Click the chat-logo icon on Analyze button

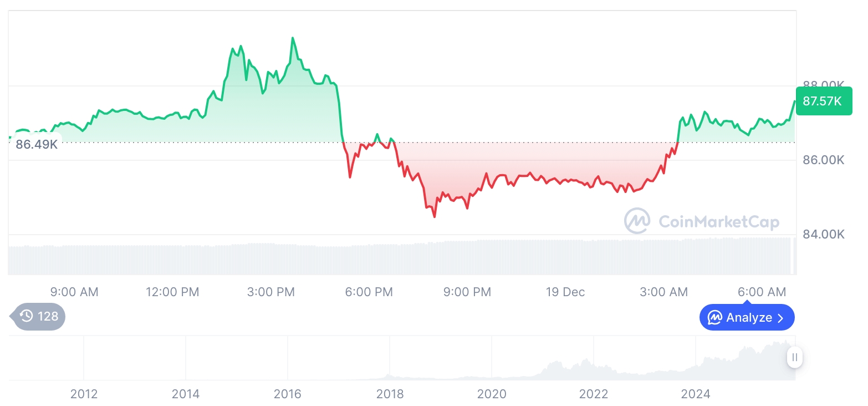[x=715, y=318]
